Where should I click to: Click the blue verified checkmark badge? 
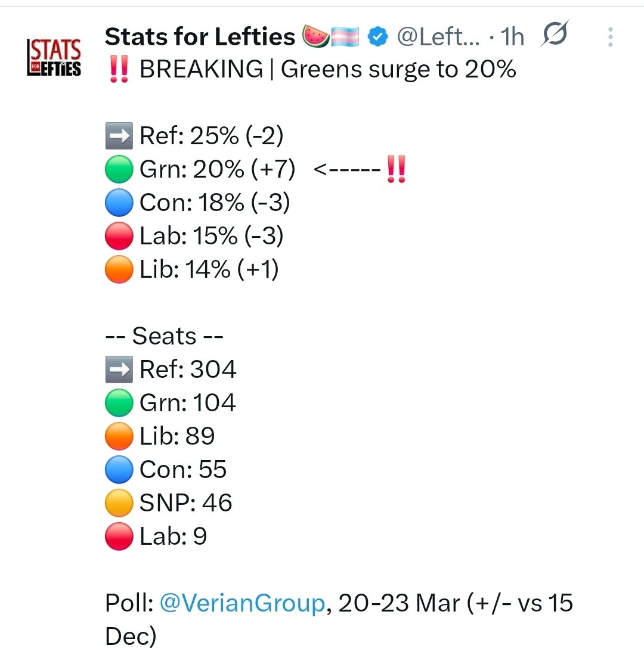coord(376,37)
